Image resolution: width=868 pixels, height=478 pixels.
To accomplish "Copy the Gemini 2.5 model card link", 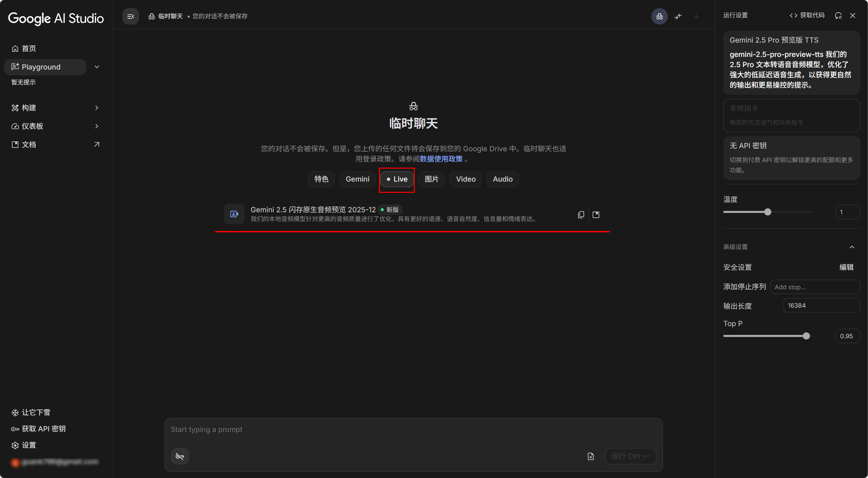I will [x=581, y=214].
